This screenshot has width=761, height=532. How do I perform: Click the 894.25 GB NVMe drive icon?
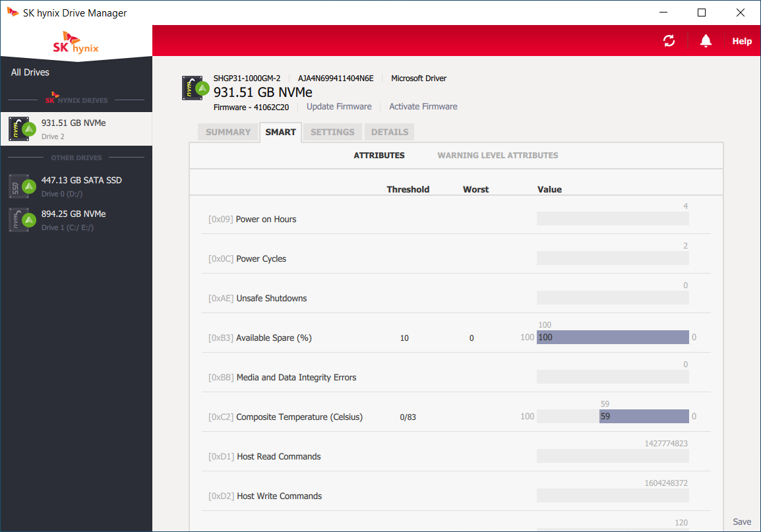click(x=22, y=220)
